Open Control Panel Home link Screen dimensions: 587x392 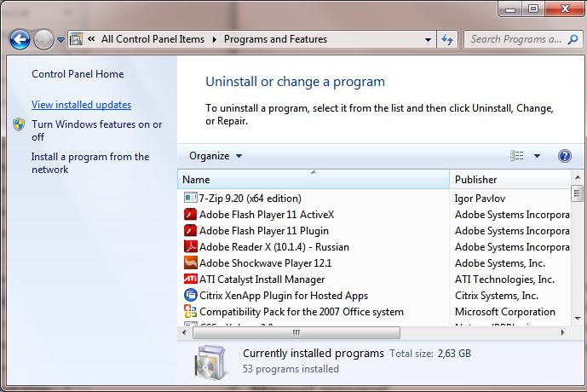click(78, 74)
